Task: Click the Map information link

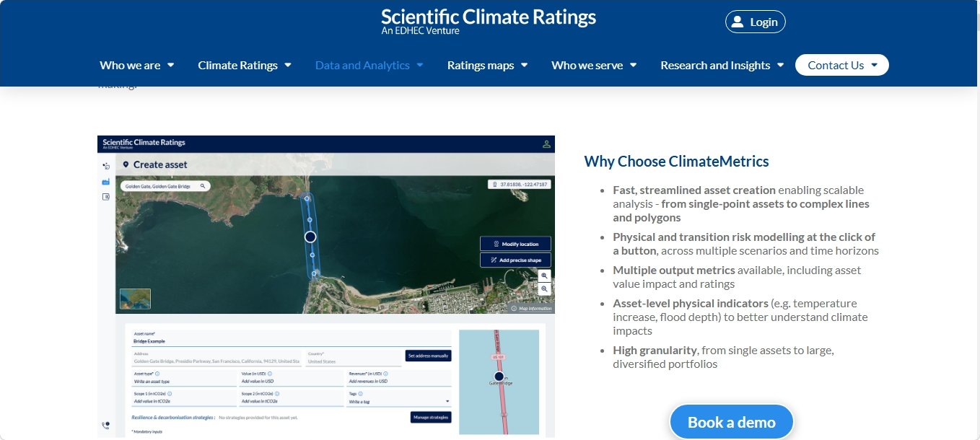Action: pyautogui.click(x=535, y=308)
